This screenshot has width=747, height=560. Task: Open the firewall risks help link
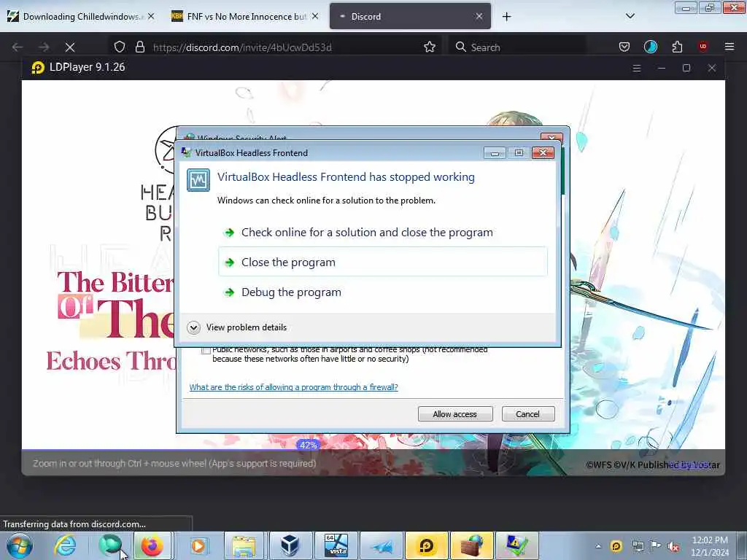pos(293,387)
